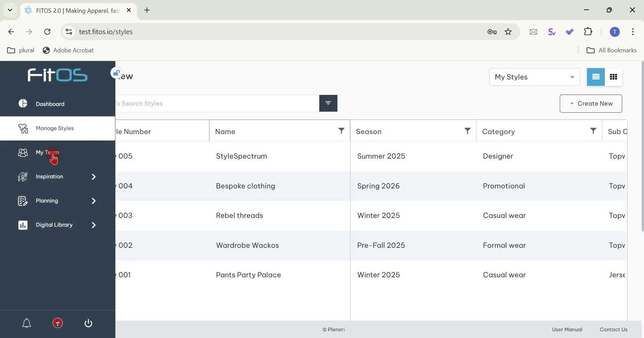Open Inspiration menu item
This screenshot has width=644, height=338.
point(58,177)
